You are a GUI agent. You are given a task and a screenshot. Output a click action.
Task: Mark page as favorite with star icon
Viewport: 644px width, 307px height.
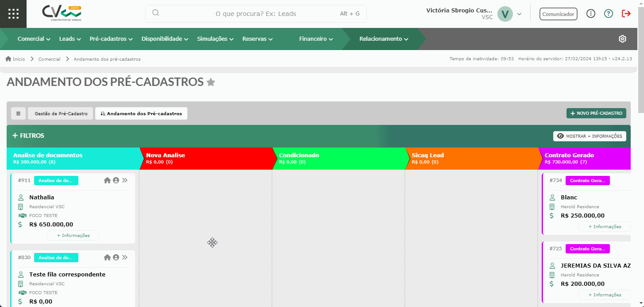[x=211, y=82]
